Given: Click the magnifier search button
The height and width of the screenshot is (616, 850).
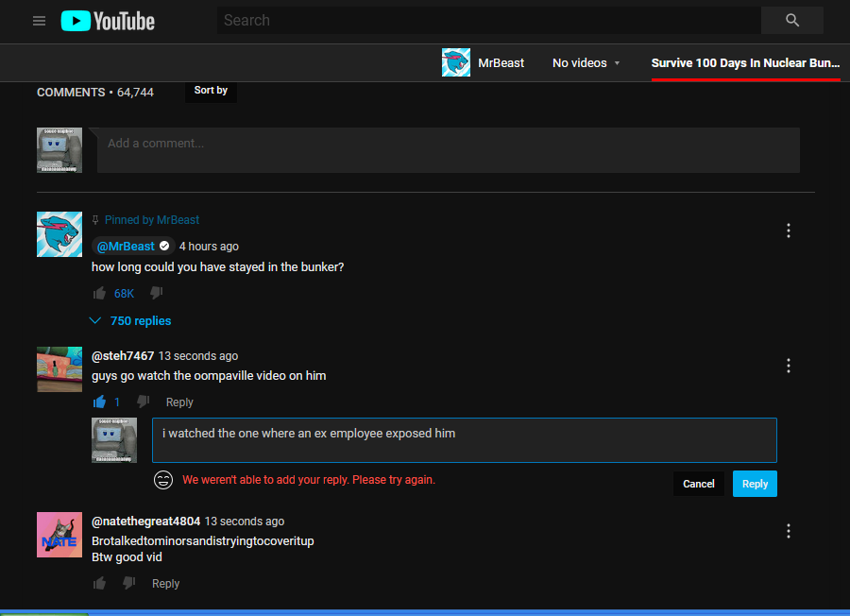Looking at the screenshot, I should (x=792, y=21).
